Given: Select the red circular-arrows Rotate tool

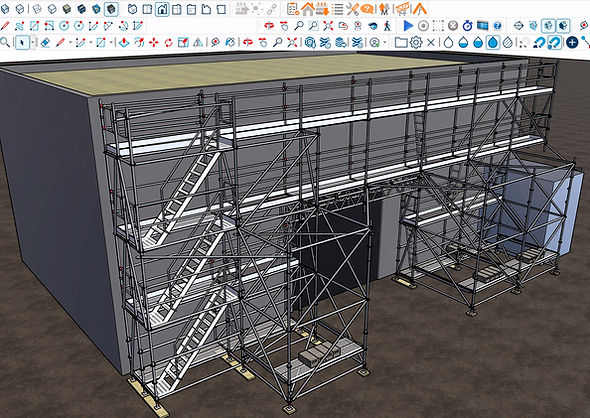Looking at the screenshot, I should tap(168, 42).
